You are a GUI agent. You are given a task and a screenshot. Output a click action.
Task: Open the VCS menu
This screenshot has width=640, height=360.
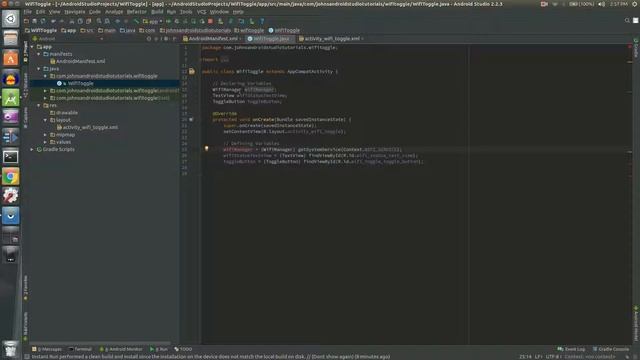point(201,12)
